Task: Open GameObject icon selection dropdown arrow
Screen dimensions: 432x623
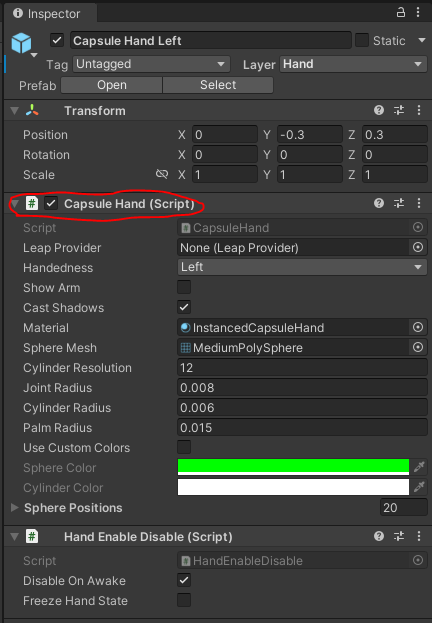Action: point(34,55)
